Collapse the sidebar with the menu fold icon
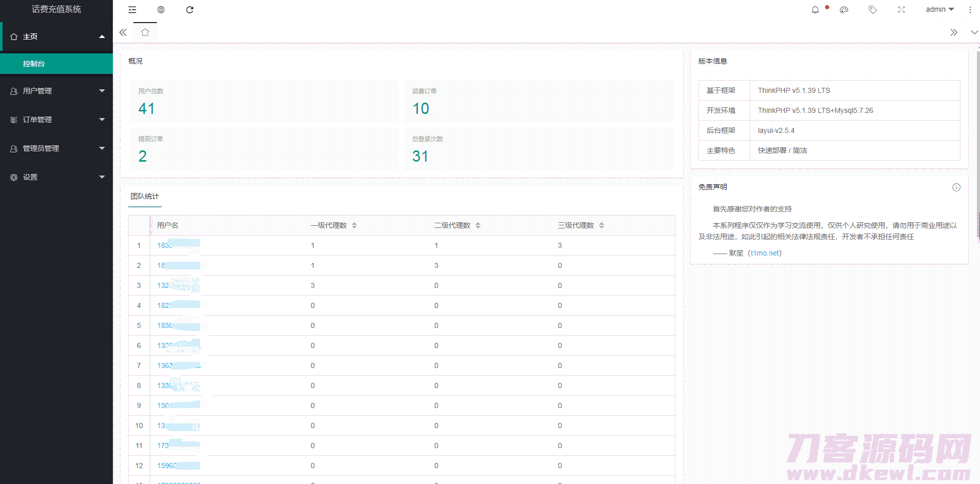980x484 pixels. point(132,10)
